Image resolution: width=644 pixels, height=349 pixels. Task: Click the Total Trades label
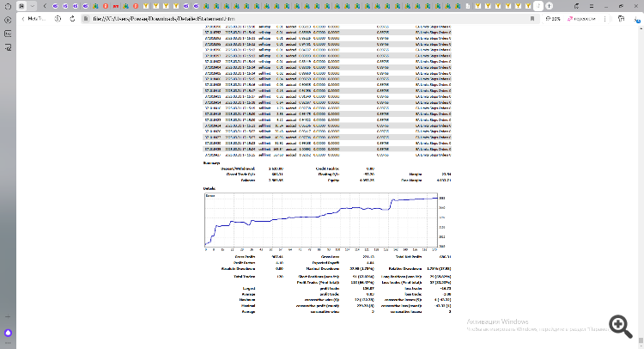pyautogui.click(x=245, y=276)
